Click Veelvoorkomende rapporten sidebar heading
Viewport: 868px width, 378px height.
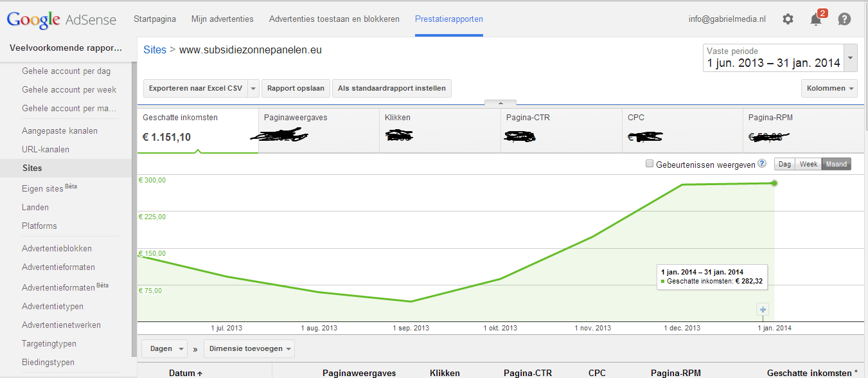[x=66, y=48]
